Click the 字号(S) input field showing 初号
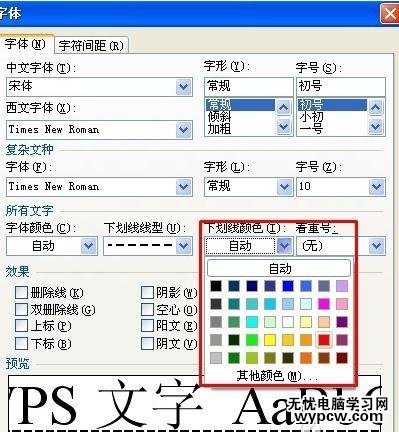The width and height of the screenshot is (399, 432). (x=341, y=86)
